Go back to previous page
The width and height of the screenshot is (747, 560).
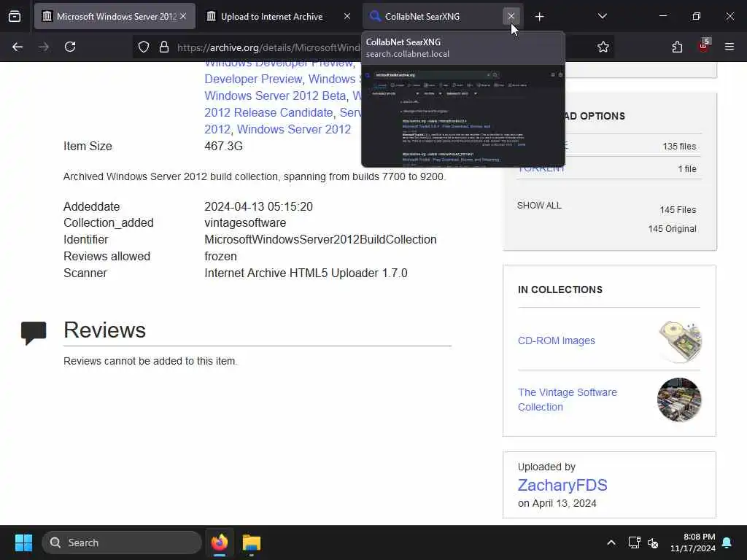18,47
